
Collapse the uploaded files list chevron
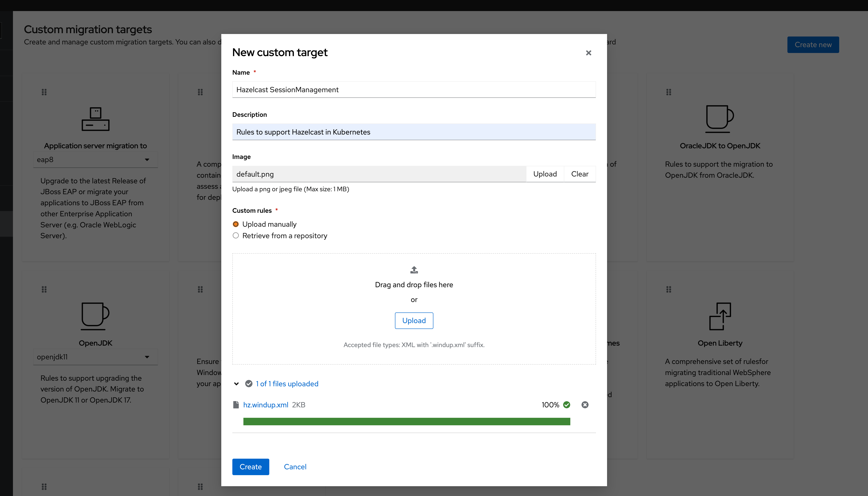coord(236,384)
